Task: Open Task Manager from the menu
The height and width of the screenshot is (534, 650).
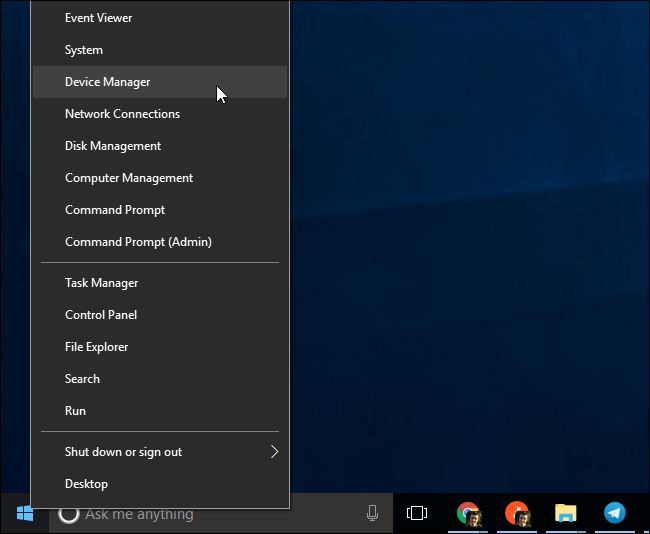Action: tap(102, 283)
